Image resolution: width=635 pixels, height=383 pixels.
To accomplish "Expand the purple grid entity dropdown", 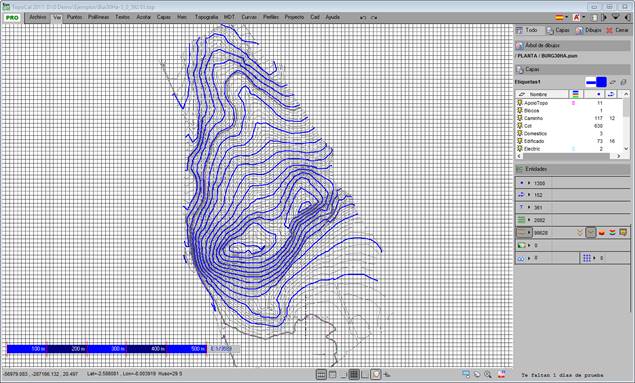I will coord(594,258).
